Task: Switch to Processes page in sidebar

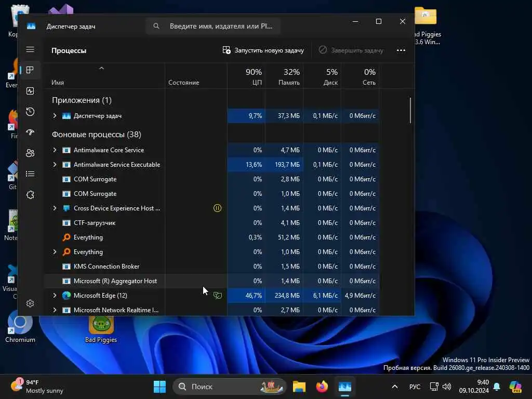Action: (30, 70)
